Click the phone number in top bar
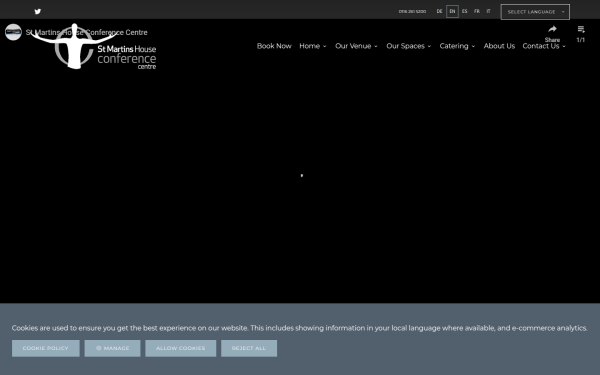Viewport: 600px width, 375px height. tap(412, 11)
